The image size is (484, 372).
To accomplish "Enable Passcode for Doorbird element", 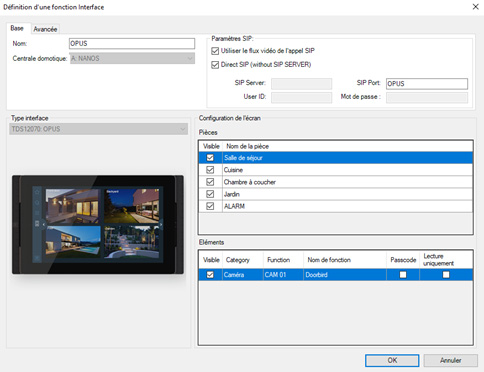I will coord(403,275).
